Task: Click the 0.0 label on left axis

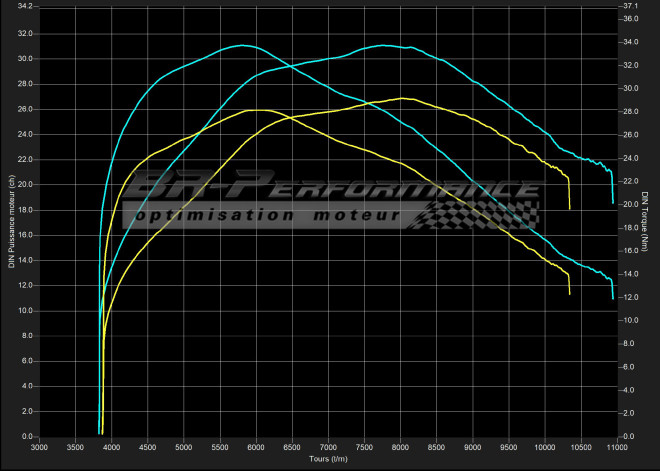Action: (x=27, y=437)
